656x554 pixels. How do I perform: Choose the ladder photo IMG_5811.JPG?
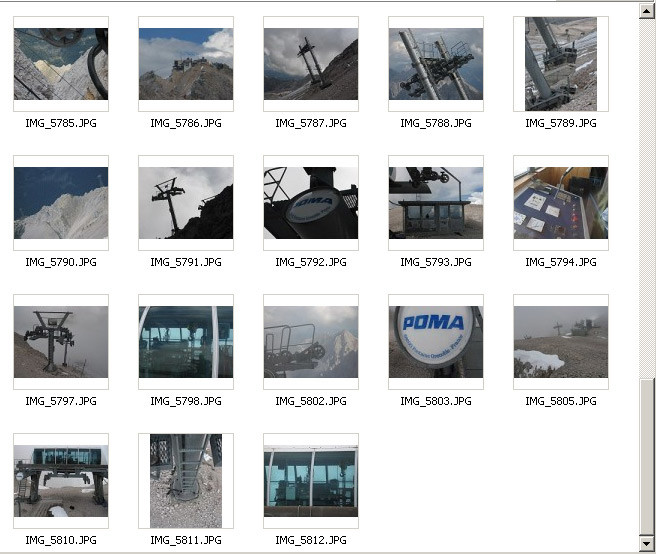186,481
